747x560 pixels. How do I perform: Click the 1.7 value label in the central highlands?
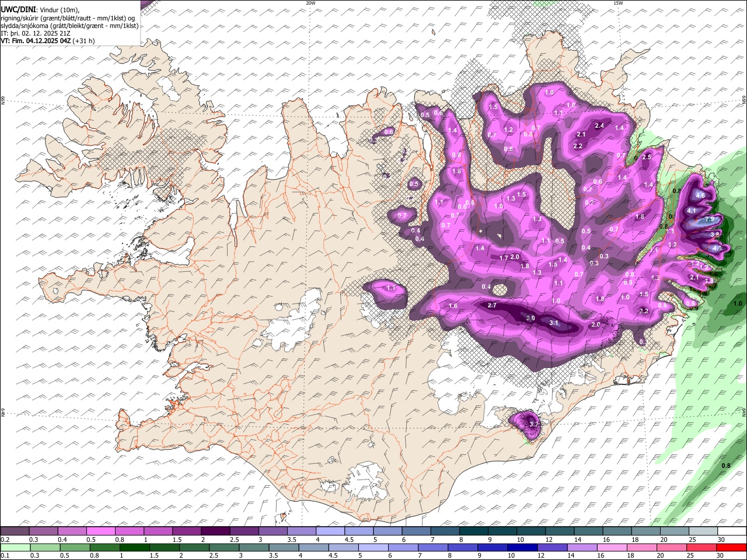[x=504, y=257]
